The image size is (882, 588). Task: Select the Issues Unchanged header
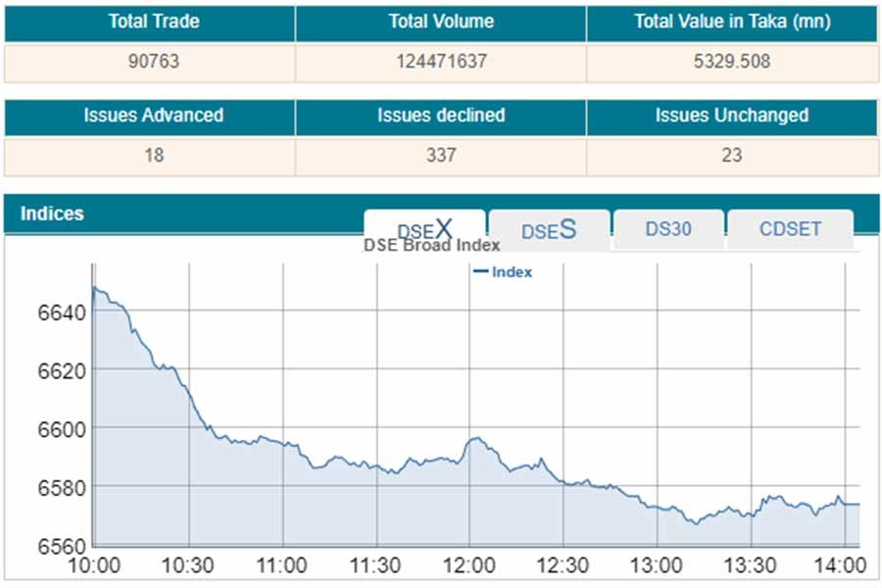coord(731,116)
